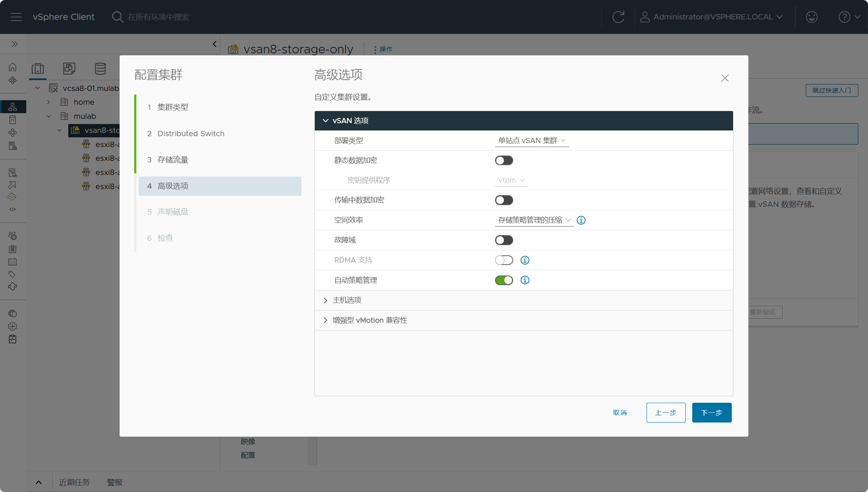The width and height of the screenshot is (868, 492).
Task: Toggle RDMA 支持 switch
Action: point(504,260)
